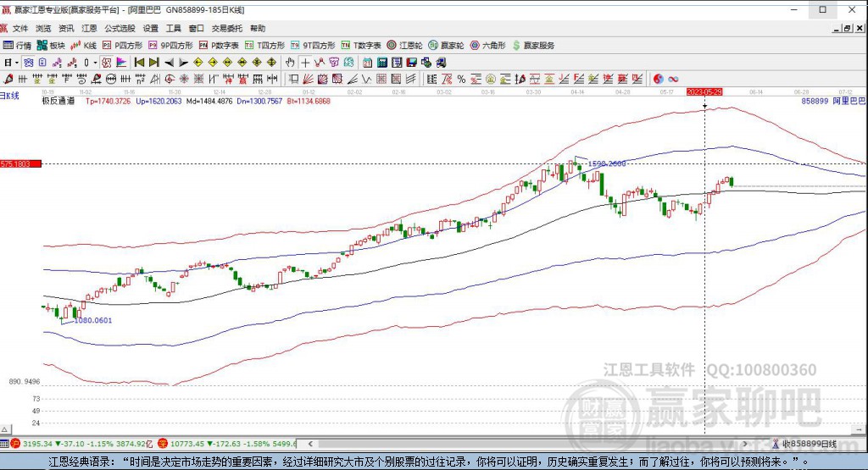The height and width of the screenshot is (470, 868).
Task: Click the Up=1620.2063 value
Action: [x=159, y=101]
